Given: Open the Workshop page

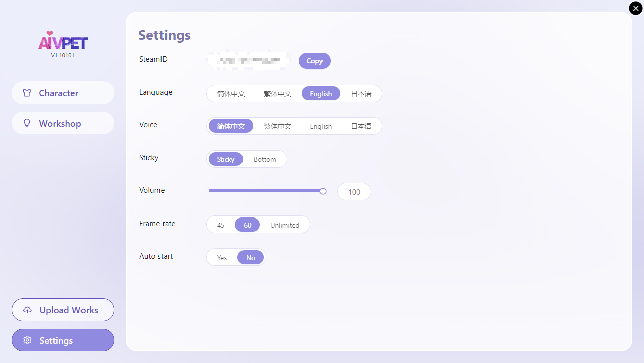Looking at the screenshot, I should click(x=63, y=123).
